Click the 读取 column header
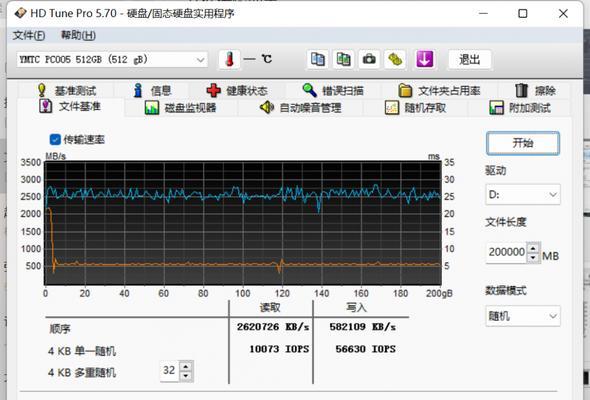Viewport: 590px width, 400px height. point(270,307)
